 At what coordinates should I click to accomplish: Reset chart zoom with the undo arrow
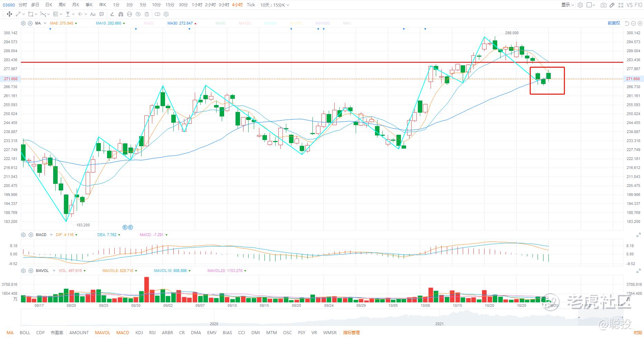(627, 23)
